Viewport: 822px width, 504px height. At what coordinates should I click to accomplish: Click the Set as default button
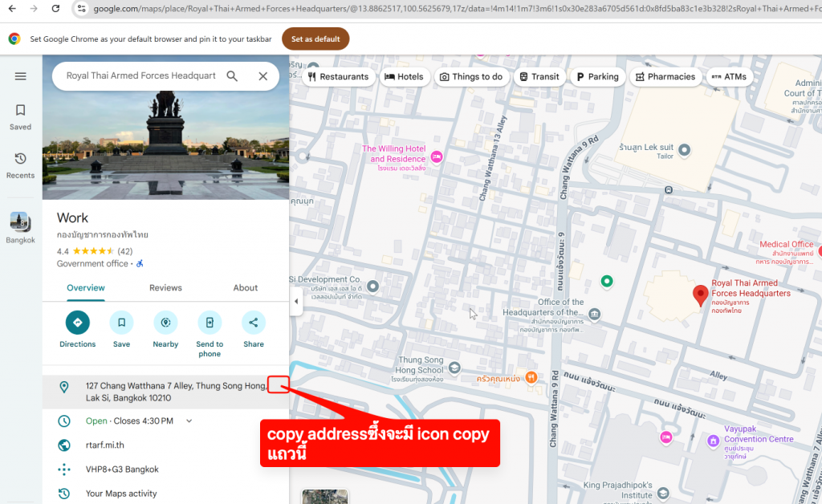[x=315, y=39]
